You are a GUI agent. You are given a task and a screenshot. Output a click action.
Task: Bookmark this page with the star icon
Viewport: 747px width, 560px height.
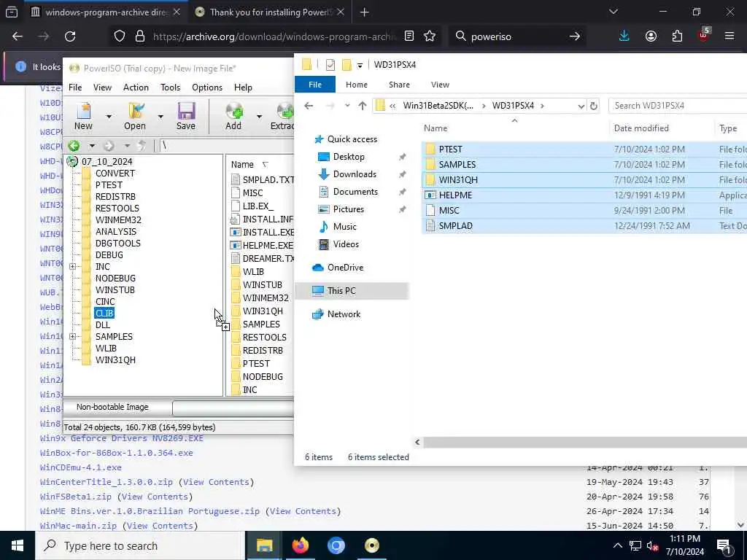click(x=430, y=36)
